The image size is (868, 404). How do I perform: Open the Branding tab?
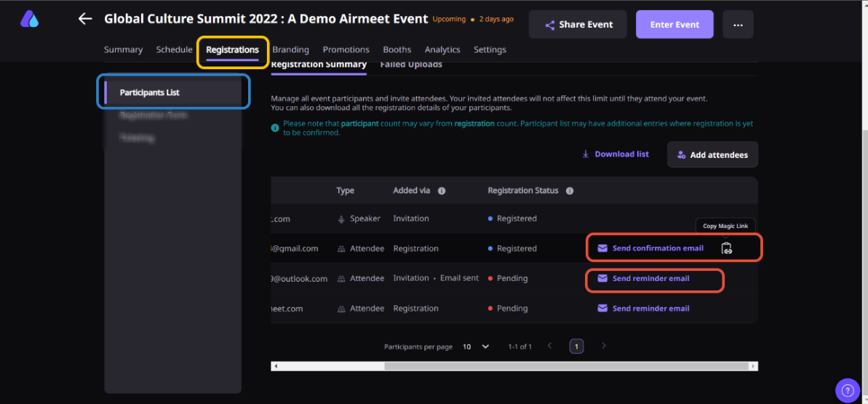click(290, 49)
